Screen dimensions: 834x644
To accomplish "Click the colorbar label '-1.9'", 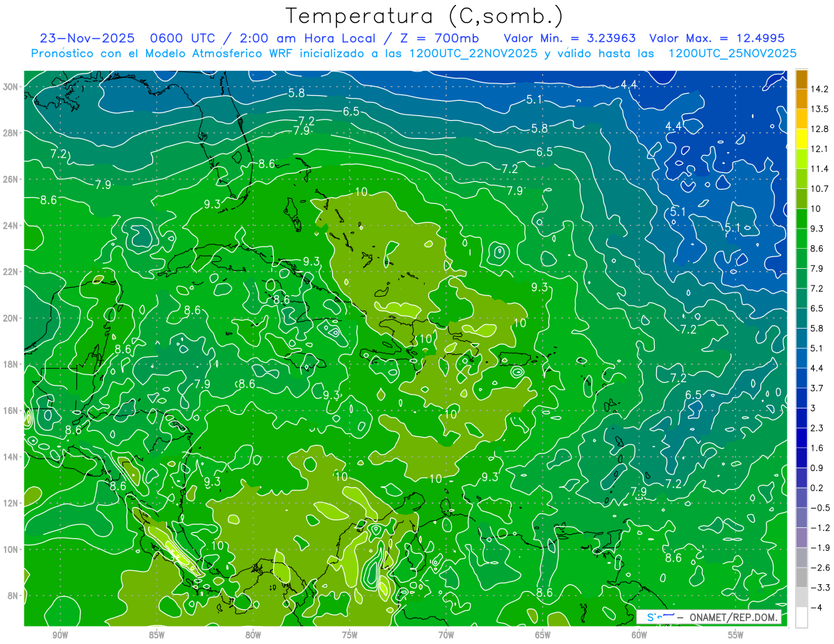I will coord(819,547).
